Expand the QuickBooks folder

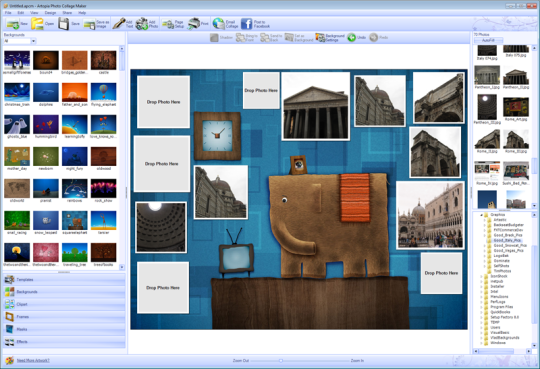pos(481,312)
